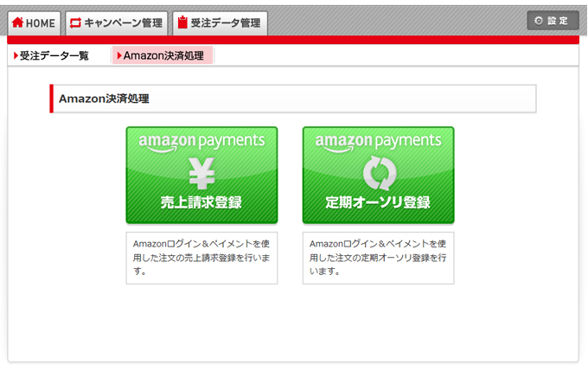Click the yen symbol icon
588x371 pixels.
pyautogui.click(x=201, y=173)
